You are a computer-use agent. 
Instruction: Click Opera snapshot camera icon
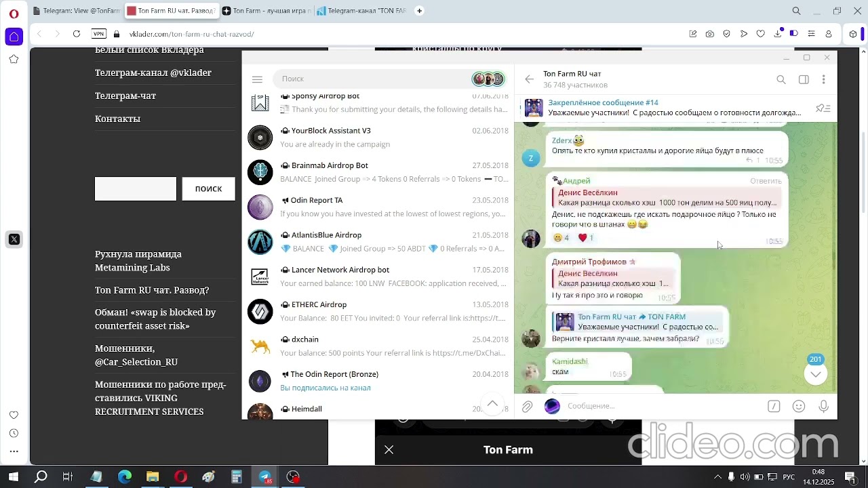(709, 34)
